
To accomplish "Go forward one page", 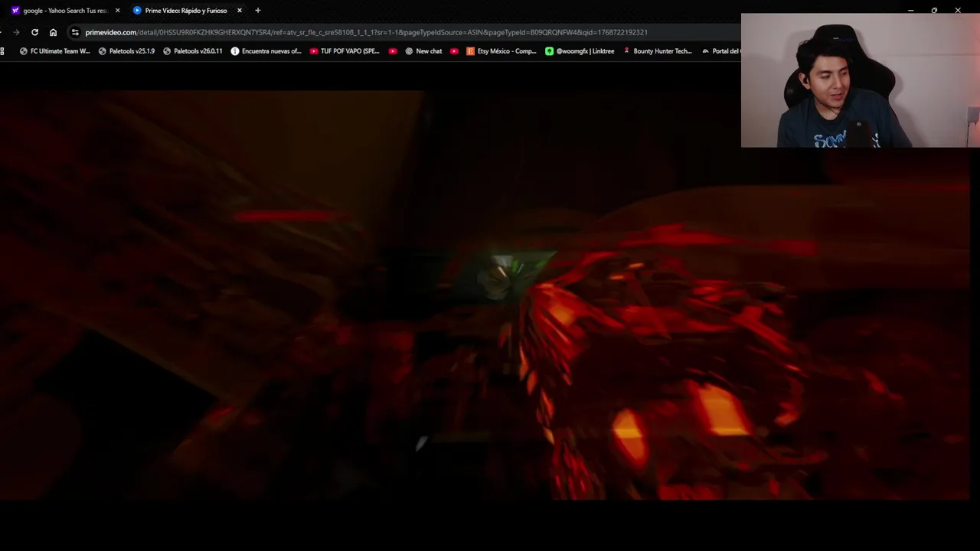I will click(16, 32).
